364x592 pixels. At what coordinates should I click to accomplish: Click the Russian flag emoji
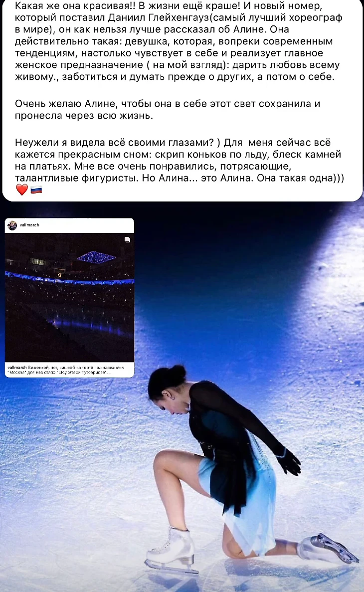point(36,190)
